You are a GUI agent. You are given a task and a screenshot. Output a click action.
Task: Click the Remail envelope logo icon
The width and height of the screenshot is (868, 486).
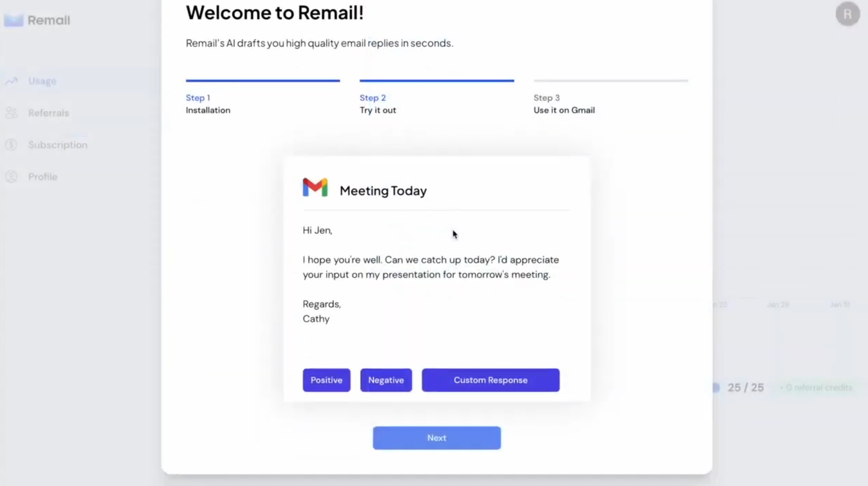click(13, 20)
